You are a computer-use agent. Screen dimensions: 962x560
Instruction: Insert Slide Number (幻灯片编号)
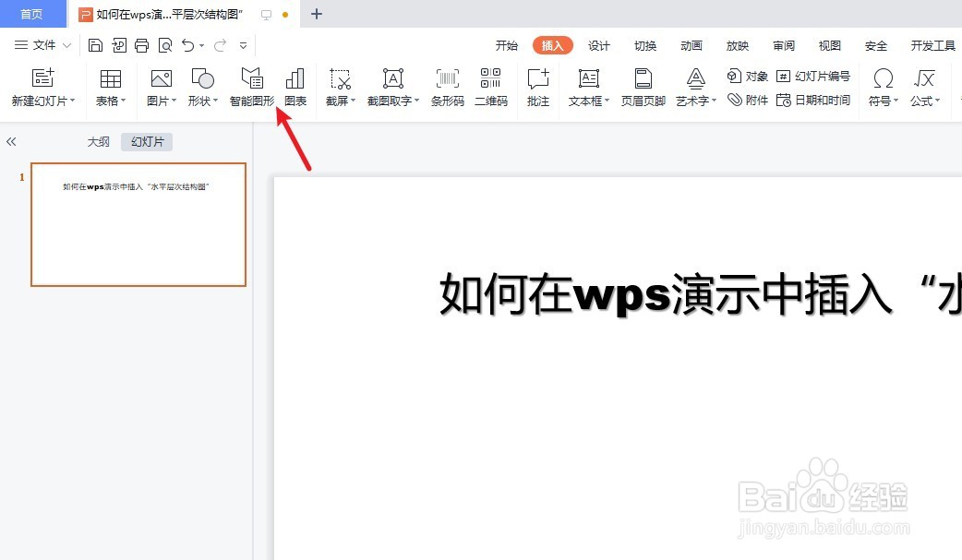coord(813,76)
